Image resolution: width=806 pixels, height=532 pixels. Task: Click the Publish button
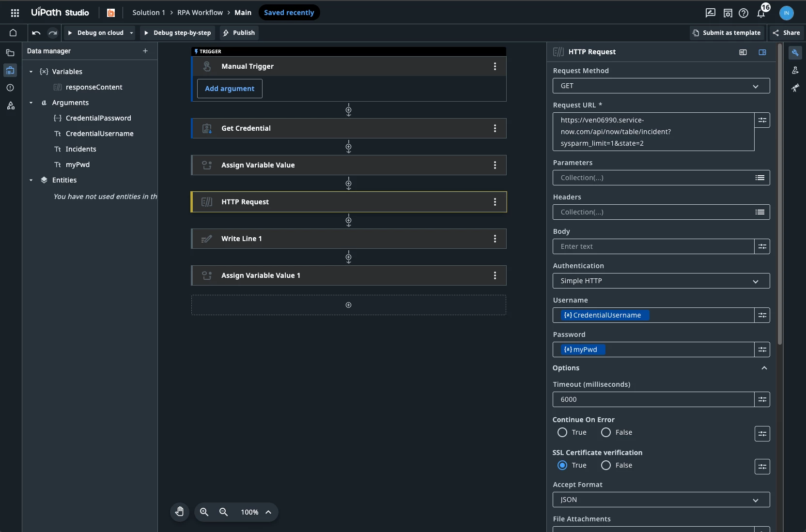(239, 33)
